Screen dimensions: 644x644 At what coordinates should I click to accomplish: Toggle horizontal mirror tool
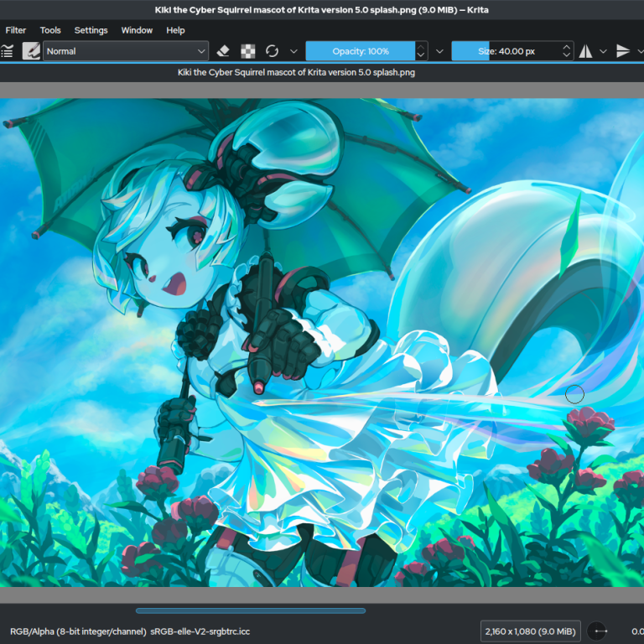coord(585,51)
